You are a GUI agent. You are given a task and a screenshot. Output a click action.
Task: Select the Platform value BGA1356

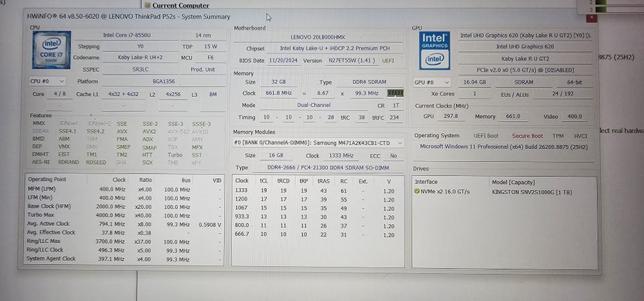(x=164, y=81)
